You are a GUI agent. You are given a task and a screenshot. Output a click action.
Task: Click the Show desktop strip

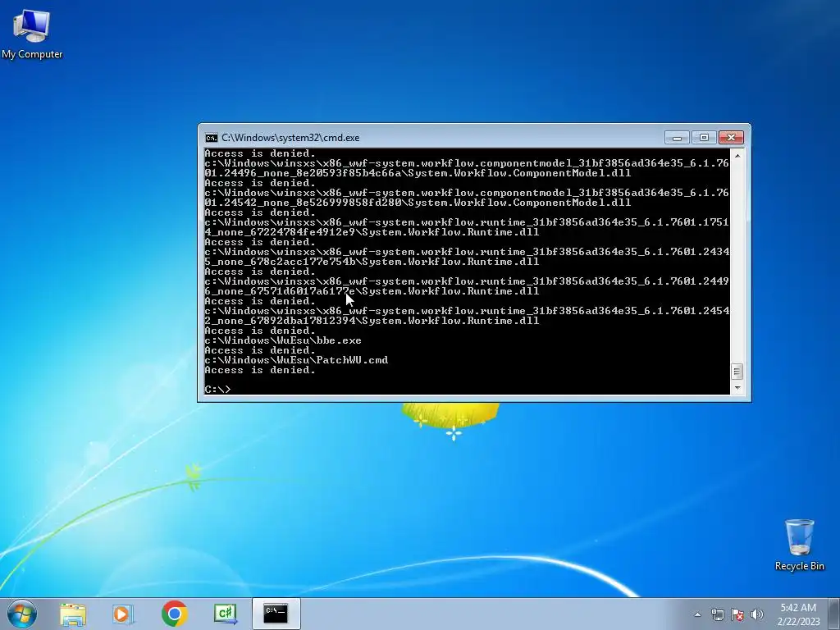(x=834, y=614)
